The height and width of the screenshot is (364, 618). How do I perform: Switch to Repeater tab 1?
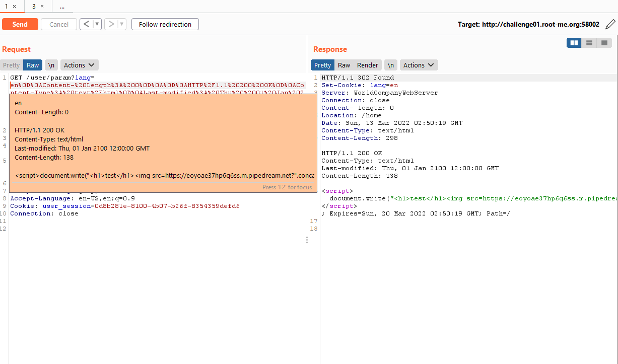pos(7,6)
